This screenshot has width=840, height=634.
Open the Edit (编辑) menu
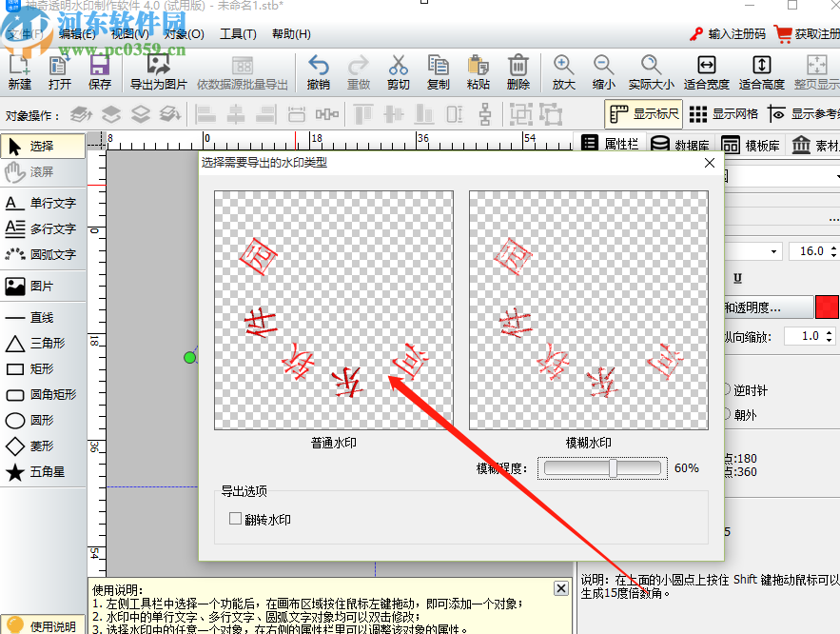click(77, 33)
